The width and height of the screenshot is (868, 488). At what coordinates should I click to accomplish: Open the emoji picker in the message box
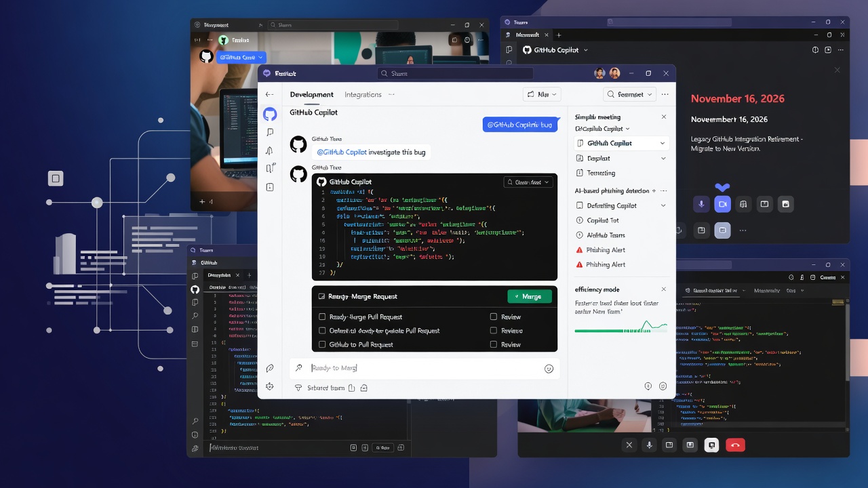(x=549, y=369)
